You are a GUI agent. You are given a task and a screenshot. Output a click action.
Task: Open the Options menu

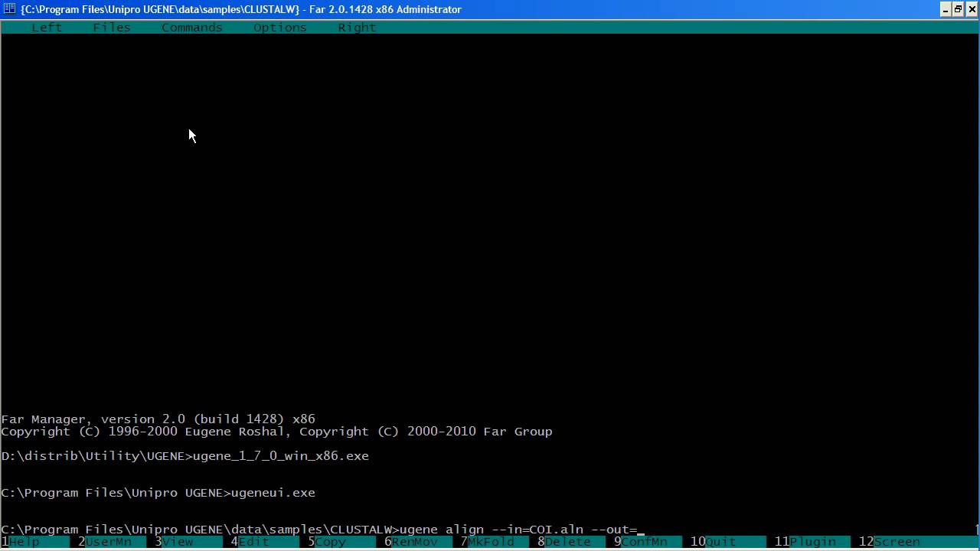tap(280, 28)
